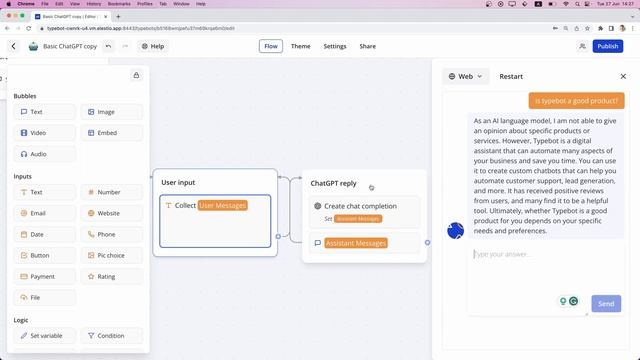Add a Button input block
Viewport: 640px width, 360px height.
pyautogui.click(x=44, y=256)
